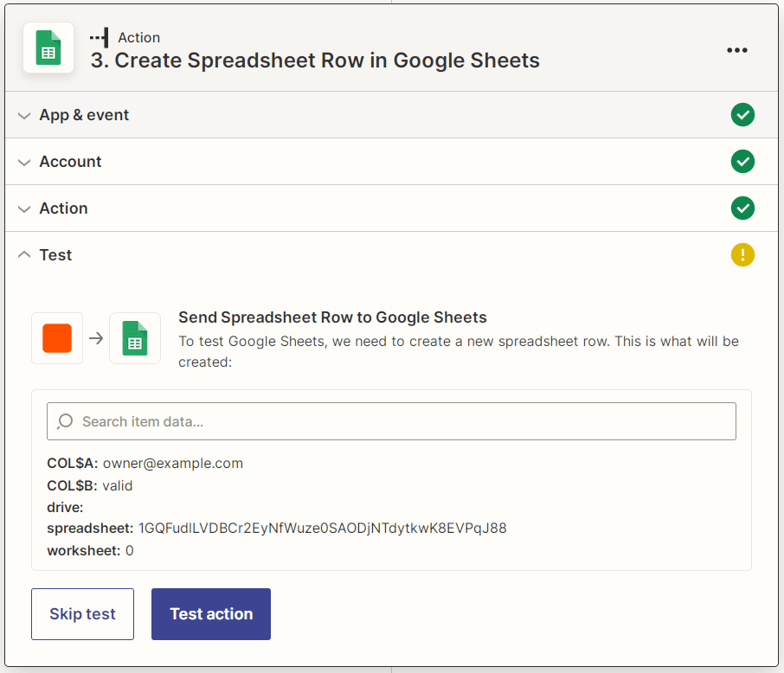Screen dimensions: 784x673
Task: Select the Action label above the step title
Action: (x=138, y=36)
